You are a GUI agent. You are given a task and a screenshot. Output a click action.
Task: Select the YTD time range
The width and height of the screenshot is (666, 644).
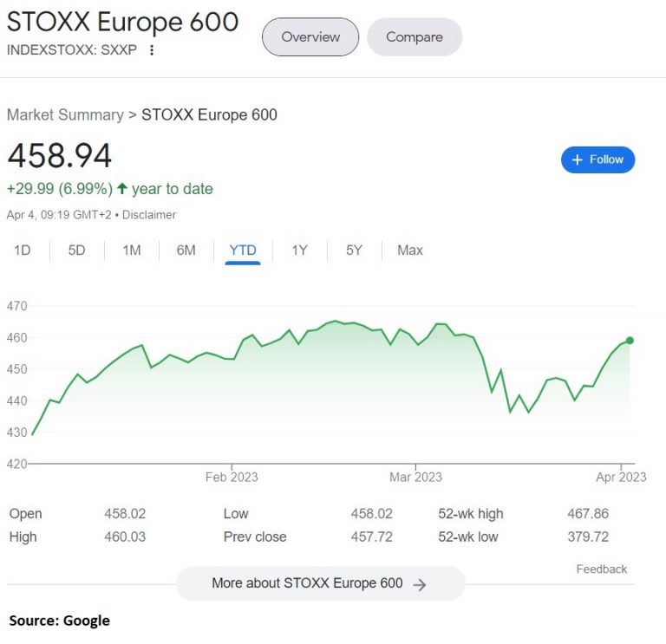[x=243, y=250]
